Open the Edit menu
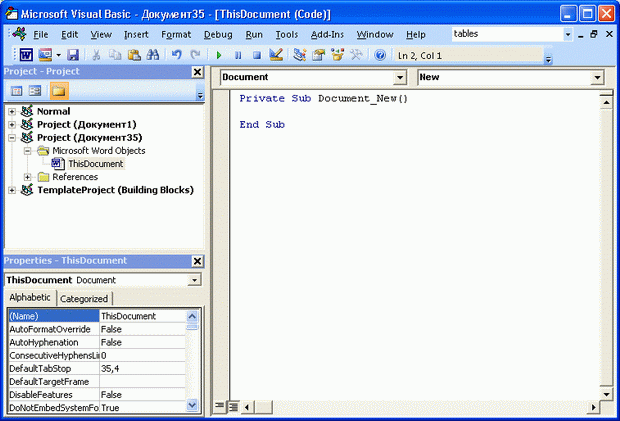The image size is (620, 421). pos(69,35)
